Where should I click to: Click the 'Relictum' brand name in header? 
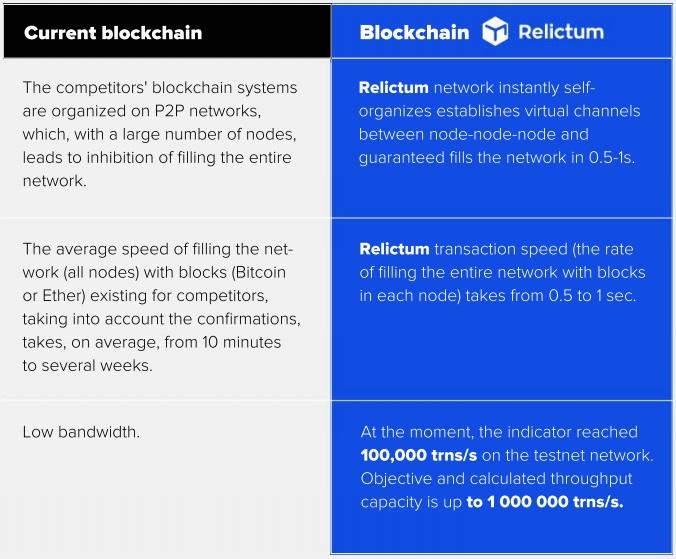pos(561,32)
